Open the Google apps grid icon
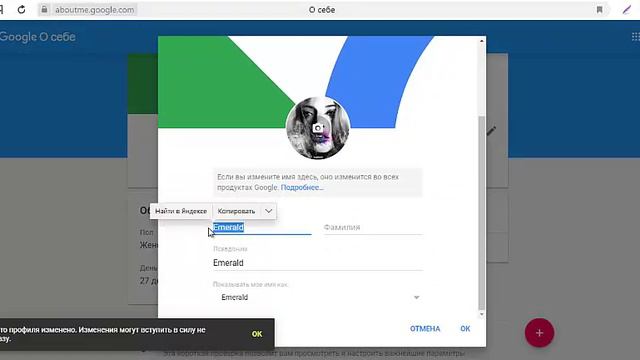 [x=636, y=37]
